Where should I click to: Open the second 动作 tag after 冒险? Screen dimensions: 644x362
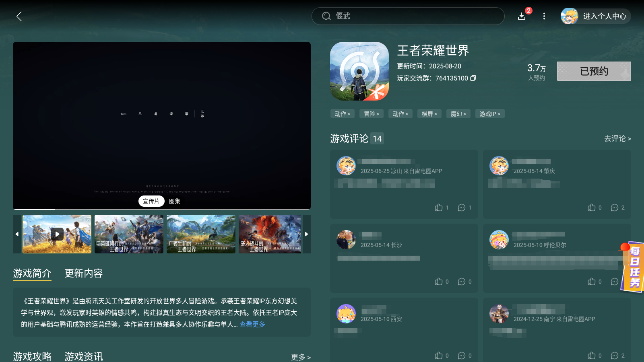click(x=400, y=114)
